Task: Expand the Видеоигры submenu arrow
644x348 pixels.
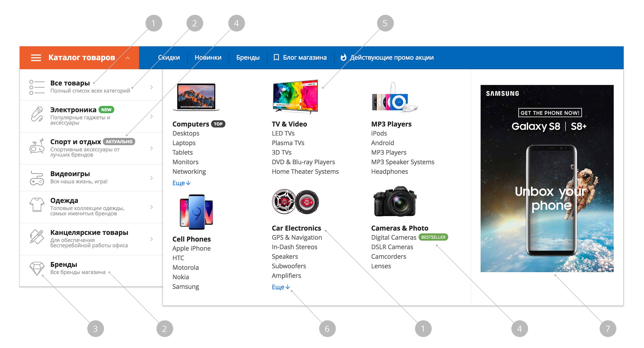Action: [x=152, y=178]
